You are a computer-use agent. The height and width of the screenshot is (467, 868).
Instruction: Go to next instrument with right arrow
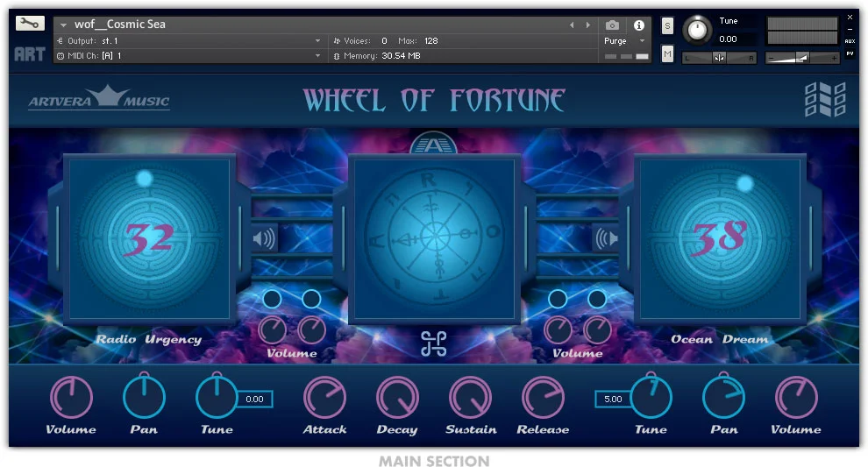pos(588,25)
